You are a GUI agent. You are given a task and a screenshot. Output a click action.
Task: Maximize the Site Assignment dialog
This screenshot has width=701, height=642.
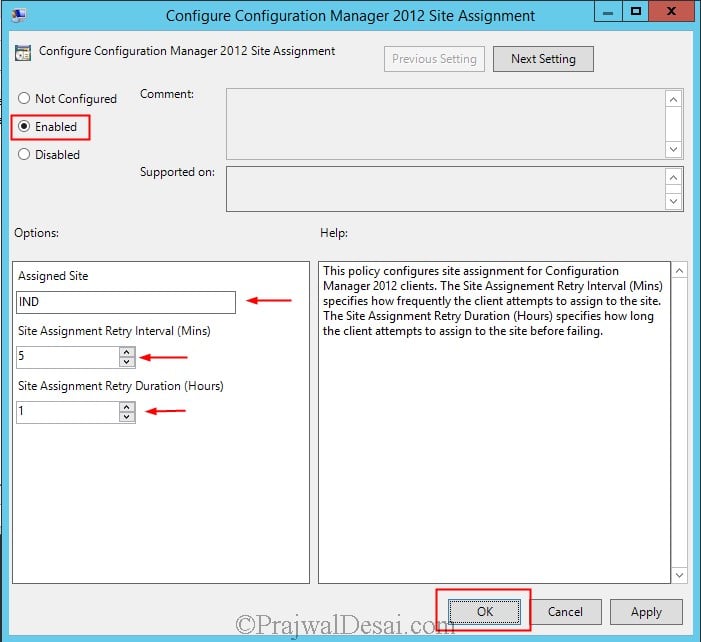click(635, 12)
